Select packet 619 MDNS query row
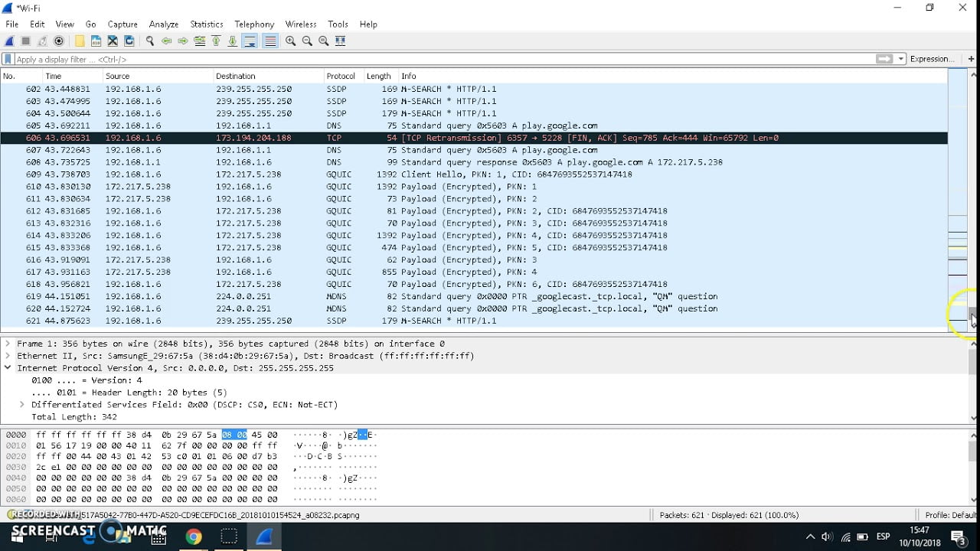The width and height of the screenshot is (980, 551). 474,296
